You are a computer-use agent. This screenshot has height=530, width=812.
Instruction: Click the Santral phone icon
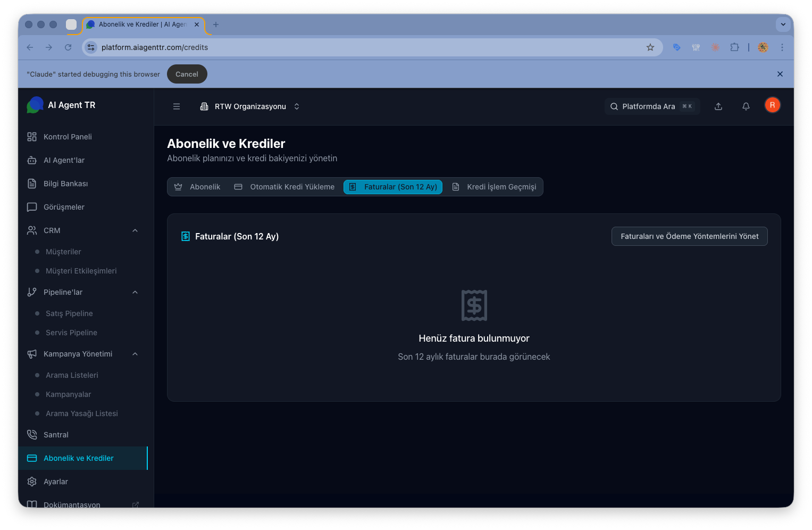[32, 435]
